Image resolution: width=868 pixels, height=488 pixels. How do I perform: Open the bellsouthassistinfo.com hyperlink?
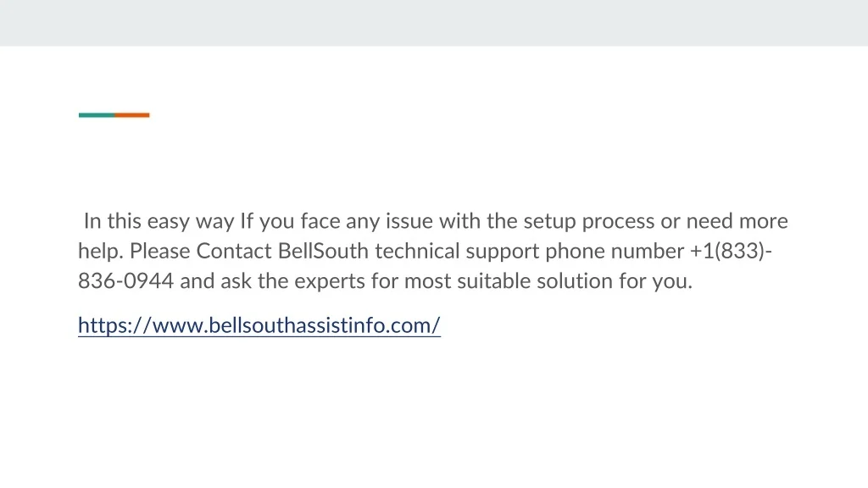[259, 324]
